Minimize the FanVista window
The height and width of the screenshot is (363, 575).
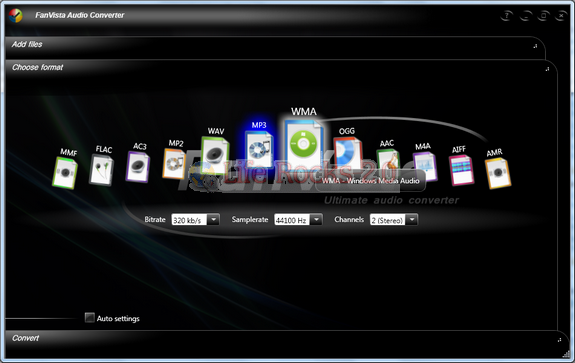pyautogui.click(x=525, y=15)
